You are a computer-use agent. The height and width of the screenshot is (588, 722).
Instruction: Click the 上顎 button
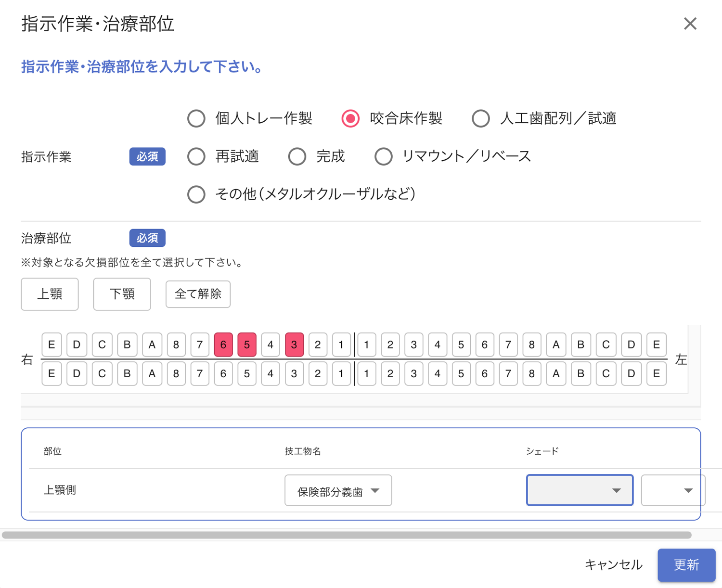(50, 294)
